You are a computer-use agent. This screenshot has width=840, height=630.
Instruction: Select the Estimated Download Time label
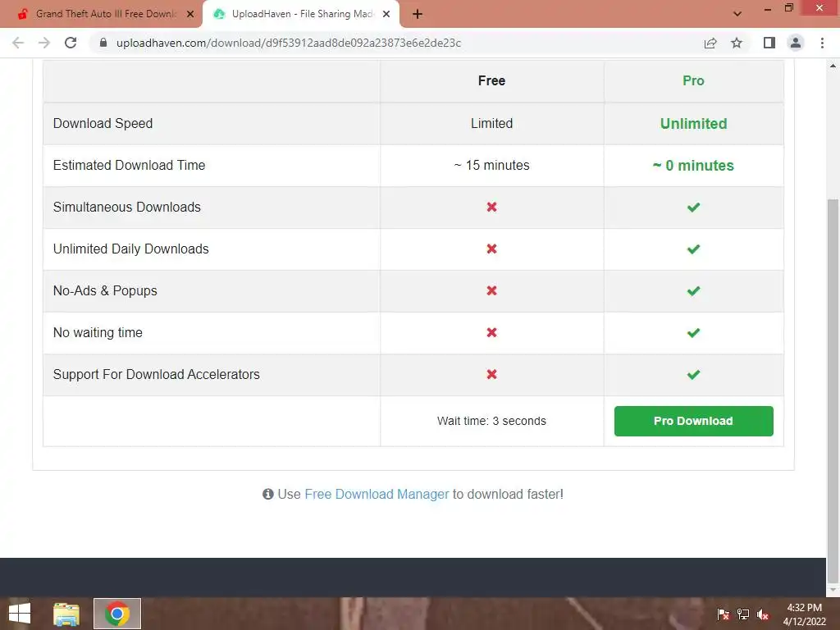(x=129, y=165)
